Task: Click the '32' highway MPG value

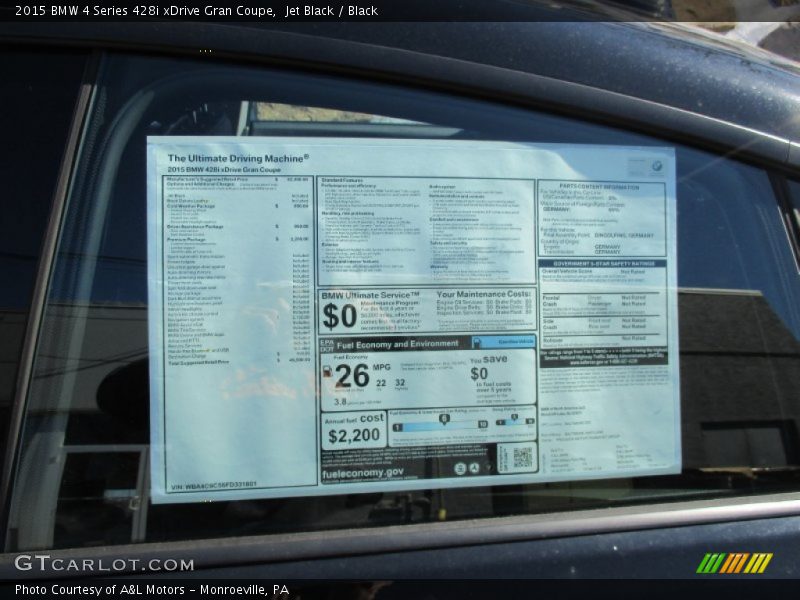Action: point(400,383)
